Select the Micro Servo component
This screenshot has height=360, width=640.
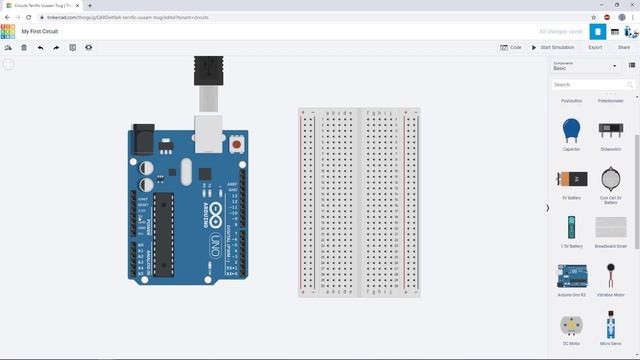tap(611, 329)
